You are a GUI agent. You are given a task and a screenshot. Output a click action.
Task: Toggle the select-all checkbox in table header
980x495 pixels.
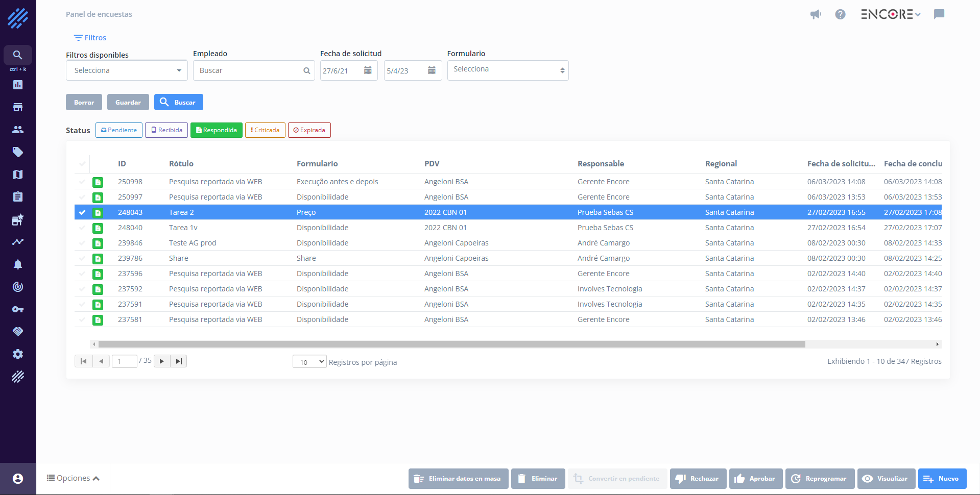(x=82, y=164)
